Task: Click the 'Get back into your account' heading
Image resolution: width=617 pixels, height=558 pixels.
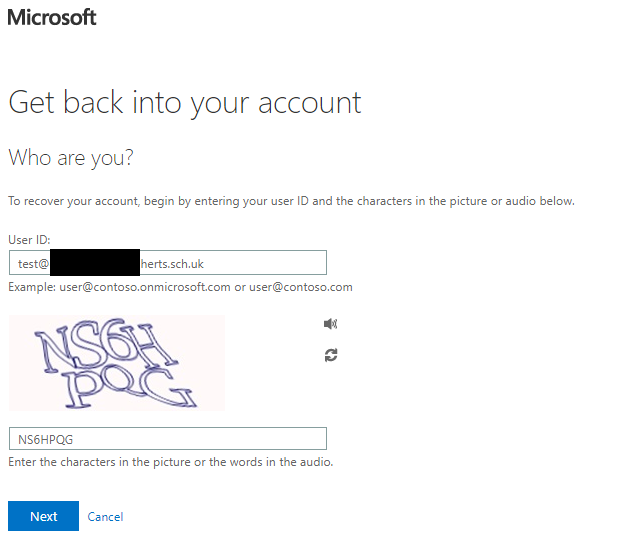Action: click(185, 103)
